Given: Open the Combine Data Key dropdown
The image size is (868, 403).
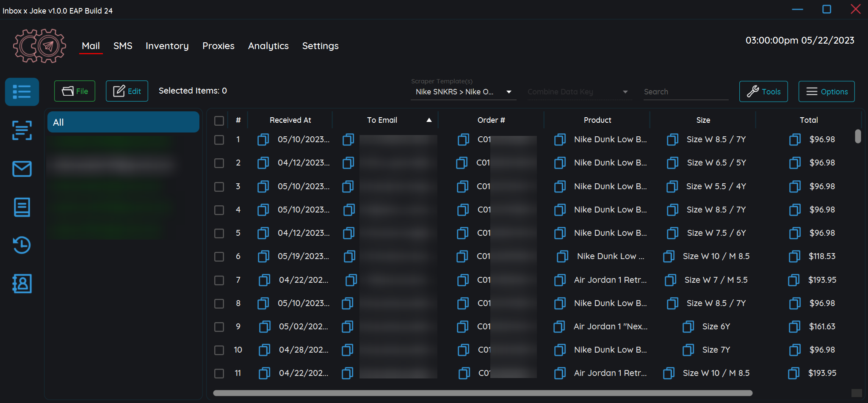Looking at the screenshot, I should [579, 92].
